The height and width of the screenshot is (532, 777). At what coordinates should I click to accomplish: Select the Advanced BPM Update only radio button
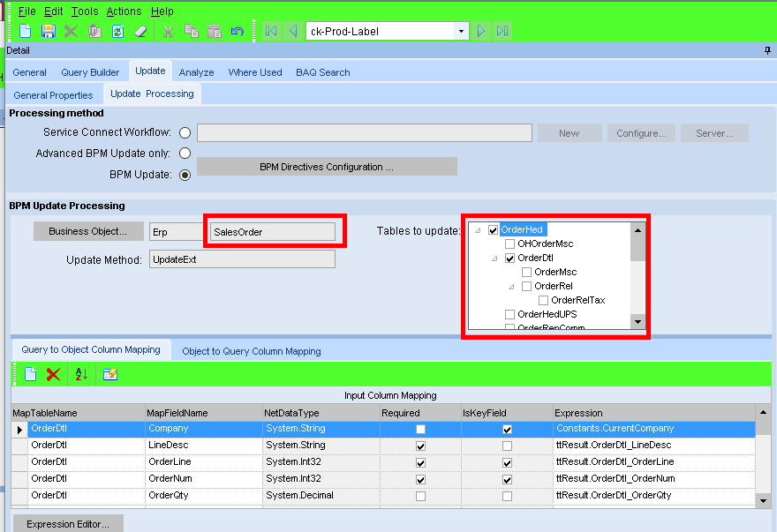pos(185,154)
